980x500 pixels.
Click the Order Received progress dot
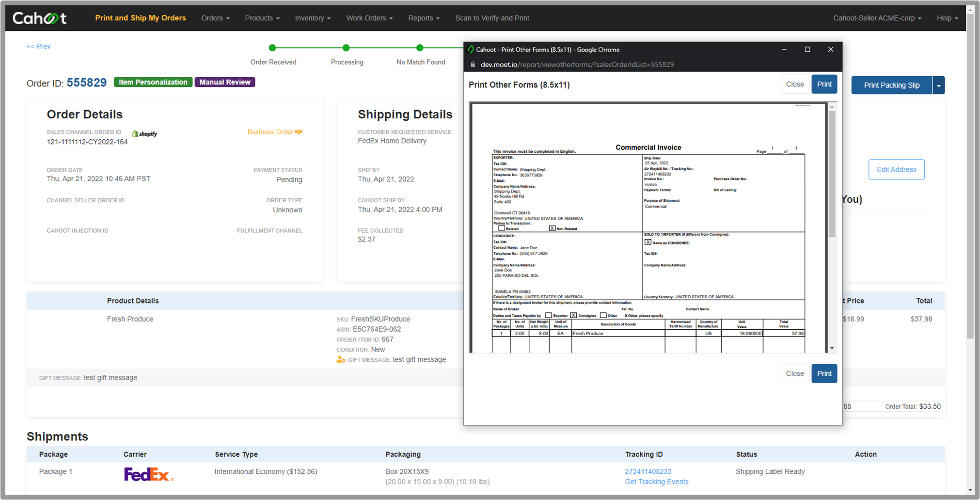pos(272,48)
